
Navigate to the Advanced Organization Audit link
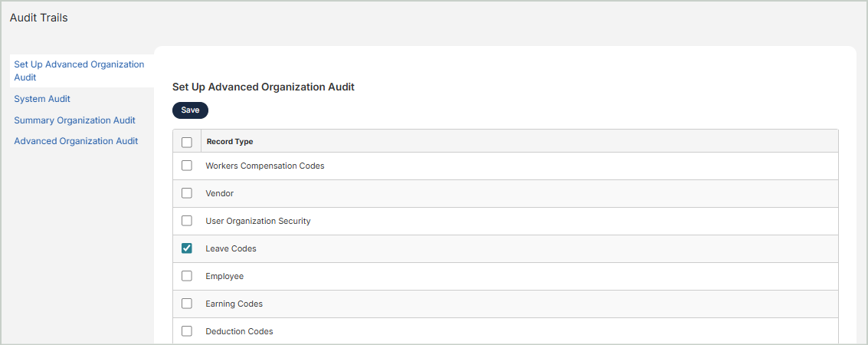76,141
